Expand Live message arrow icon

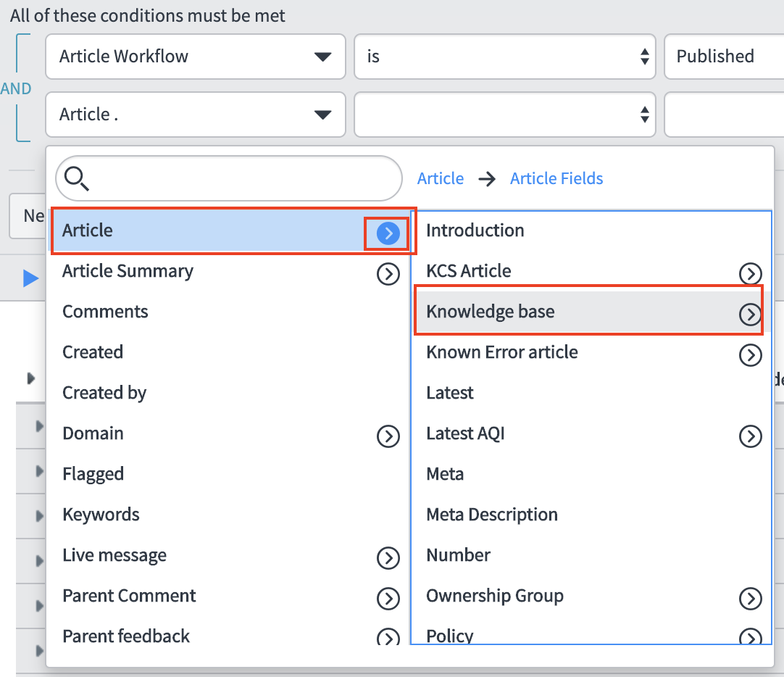[388, 557]
